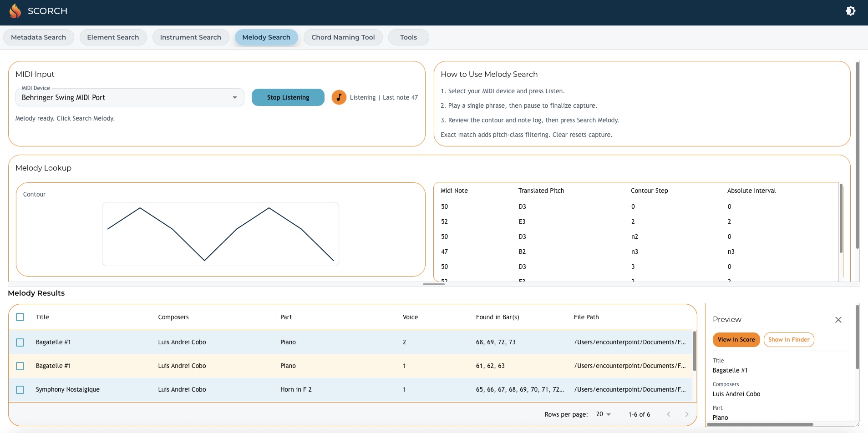Toggle the dark mode theme icon
Image resolution: width=868 pixels, height=433 pixels.
tap(850, 11)
